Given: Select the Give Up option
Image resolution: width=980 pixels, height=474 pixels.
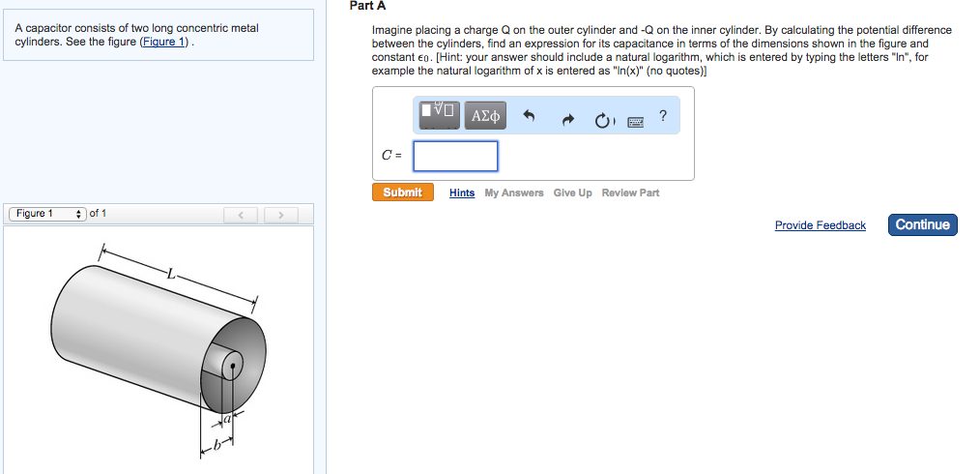Looking at the screenshot, I should [x=572, y=193].
